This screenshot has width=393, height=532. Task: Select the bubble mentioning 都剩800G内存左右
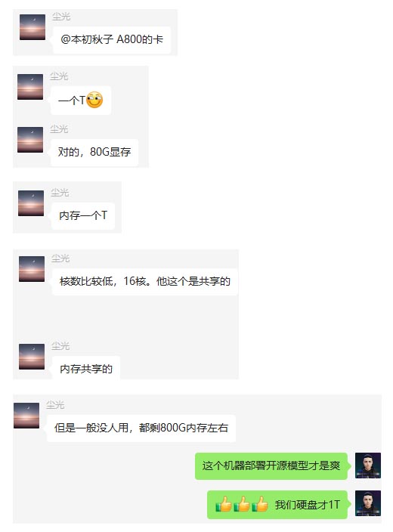[x=141, y=428]
